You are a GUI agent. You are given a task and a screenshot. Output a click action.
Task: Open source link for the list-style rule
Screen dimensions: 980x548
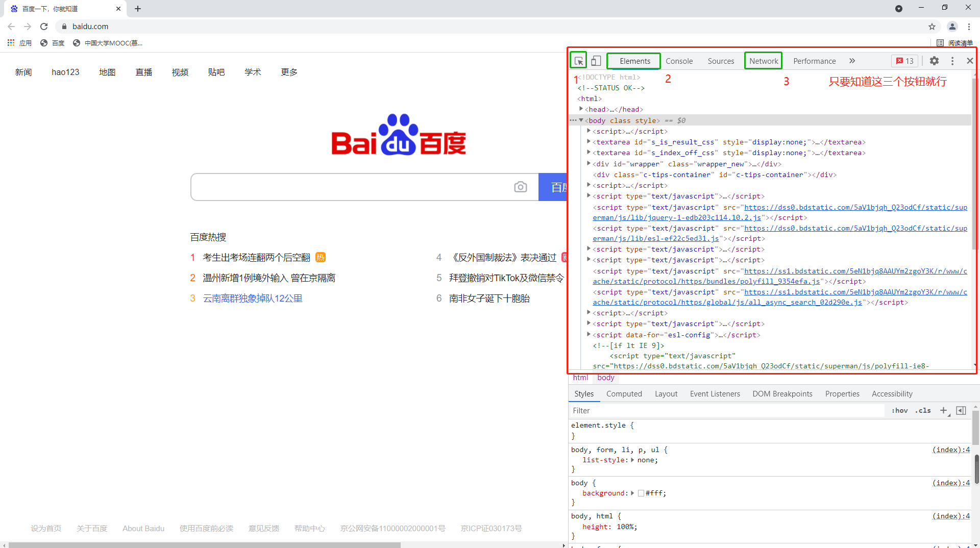tap(951, 450)
